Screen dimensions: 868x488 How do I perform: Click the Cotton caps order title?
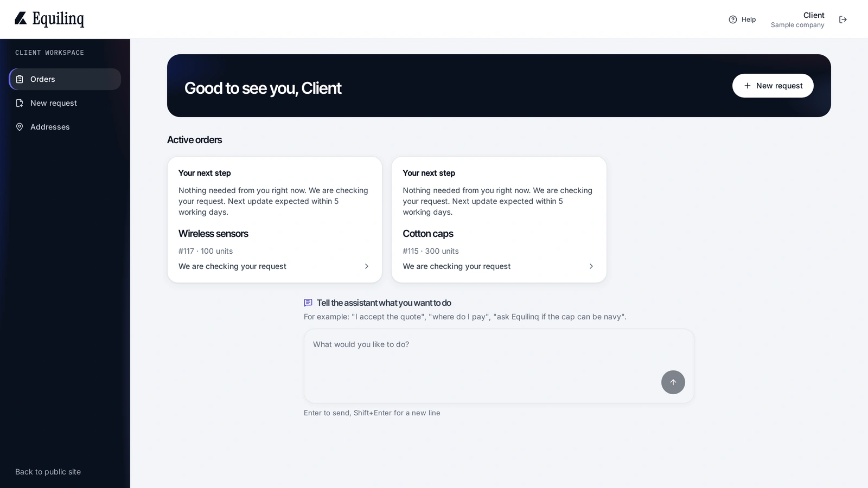428,234
